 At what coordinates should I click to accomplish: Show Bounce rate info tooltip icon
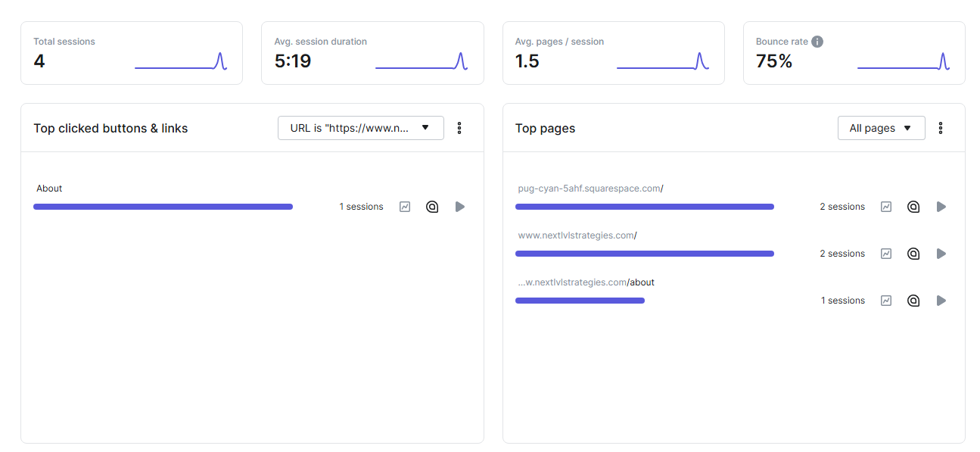[817, 42]
